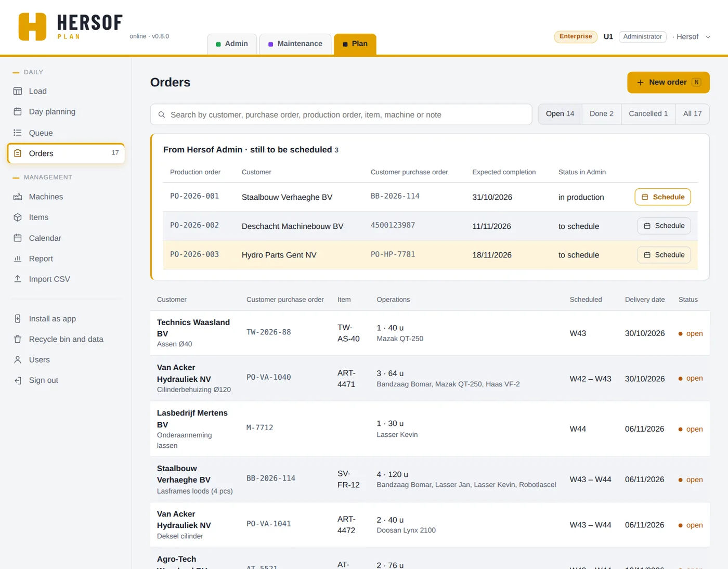Open the Calendar management page
The image size is (728, 569).
coord(66,238)
